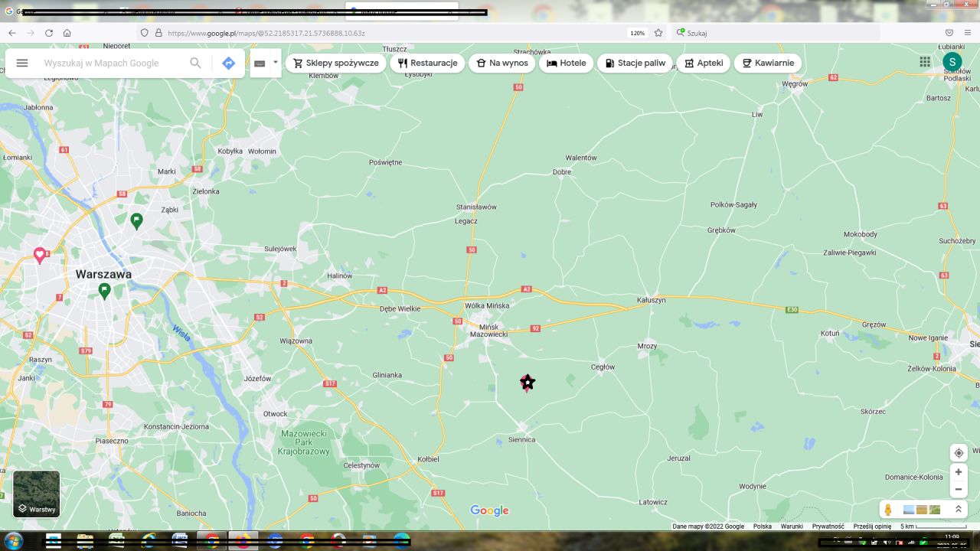
Task: Switch map layers using the Warstwy thumbnail
Action: 36,494
